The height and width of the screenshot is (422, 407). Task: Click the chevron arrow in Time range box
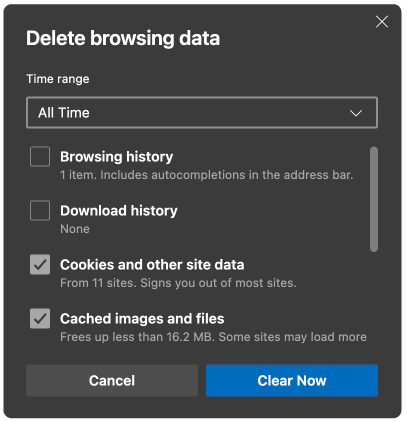click(x=356, y=113)
